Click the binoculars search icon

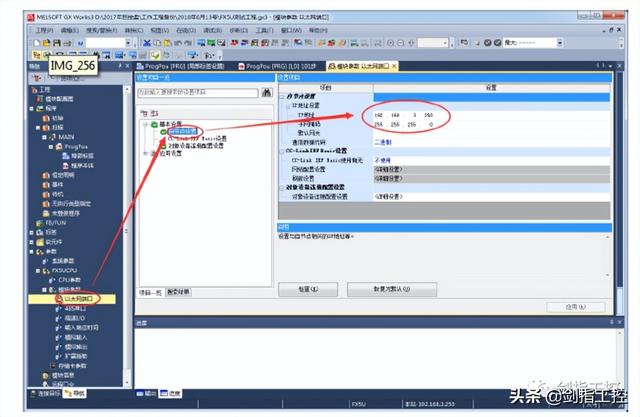(x=267, y=93)
